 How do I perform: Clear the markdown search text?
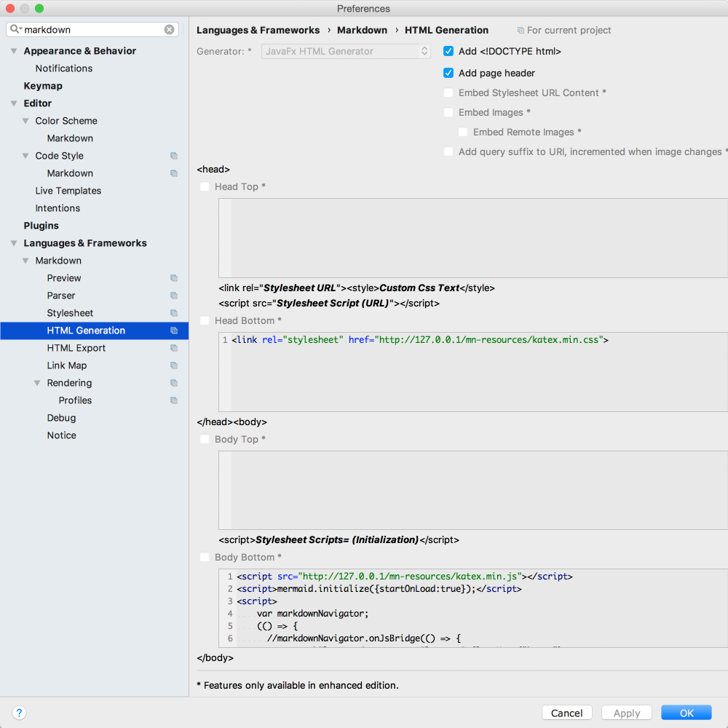pyautogui.click(x=169, y=29)
